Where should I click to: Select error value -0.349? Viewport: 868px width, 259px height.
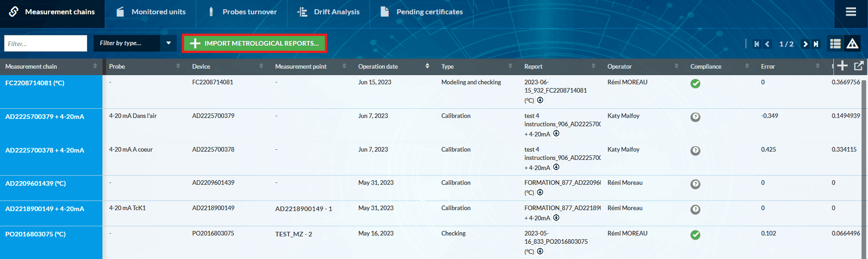tap(770, 116)
